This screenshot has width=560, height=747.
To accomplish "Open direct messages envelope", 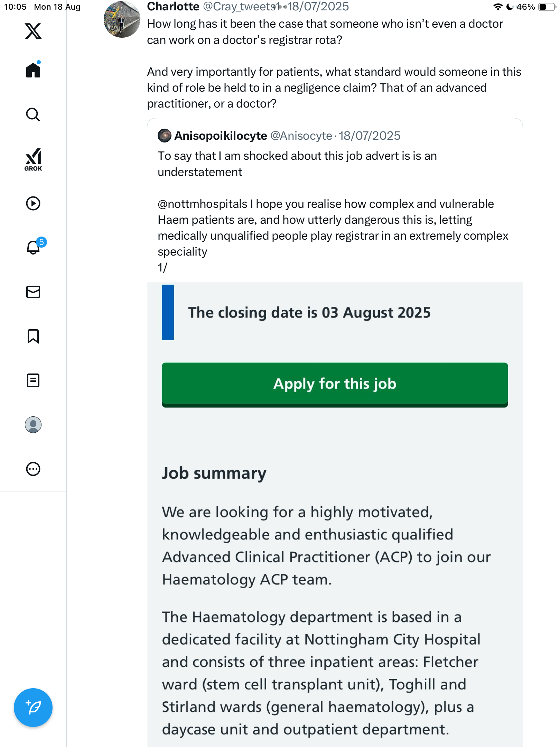I will click(33, 292).
